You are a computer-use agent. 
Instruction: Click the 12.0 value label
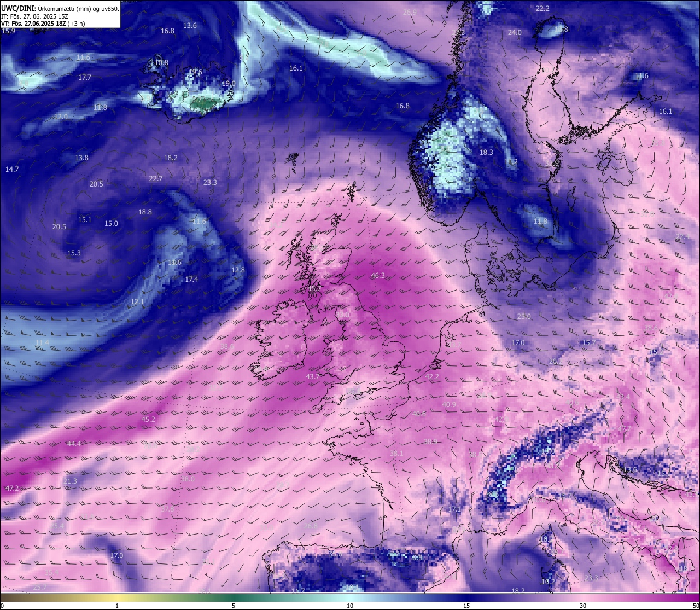tap(61, 117)
